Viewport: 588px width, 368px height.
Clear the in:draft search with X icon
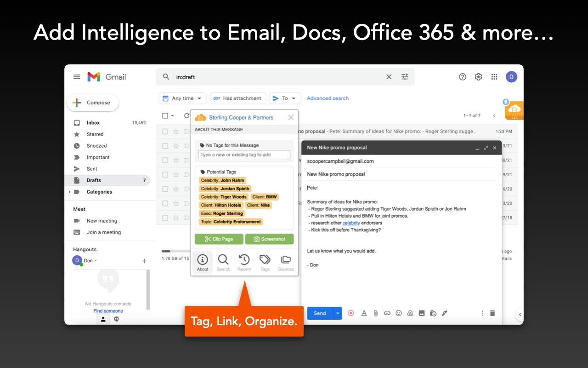(x=389, y=77)
